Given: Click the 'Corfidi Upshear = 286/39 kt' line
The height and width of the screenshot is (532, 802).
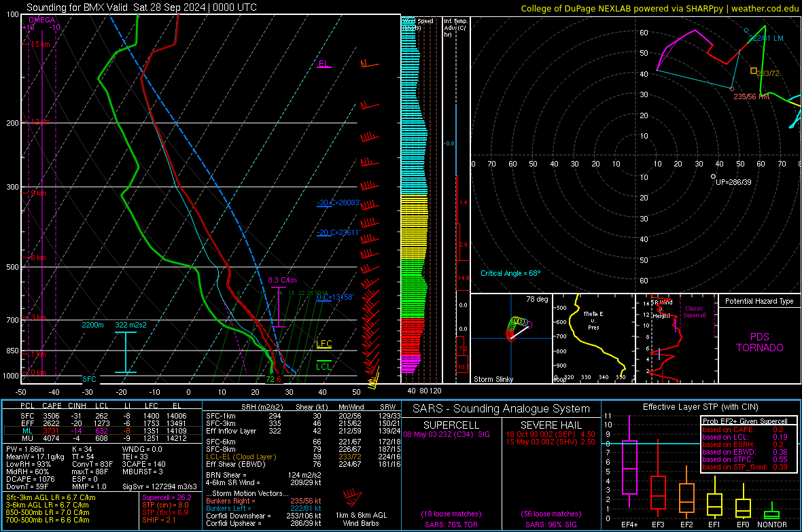Looking at the screenshot, I should point(264,523).
